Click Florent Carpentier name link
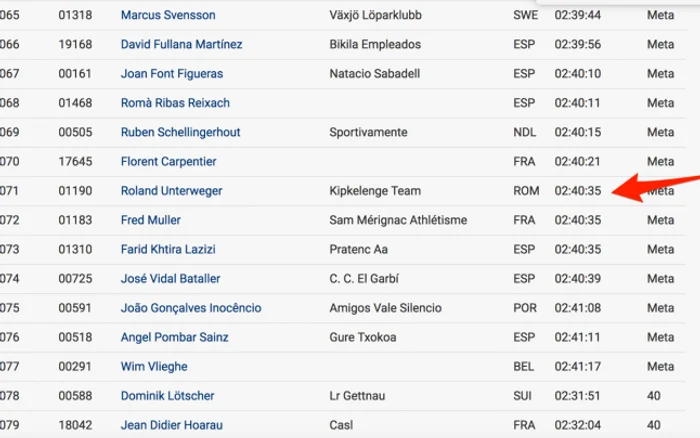This screenshot has height=438, width=700. coord(168,161)
